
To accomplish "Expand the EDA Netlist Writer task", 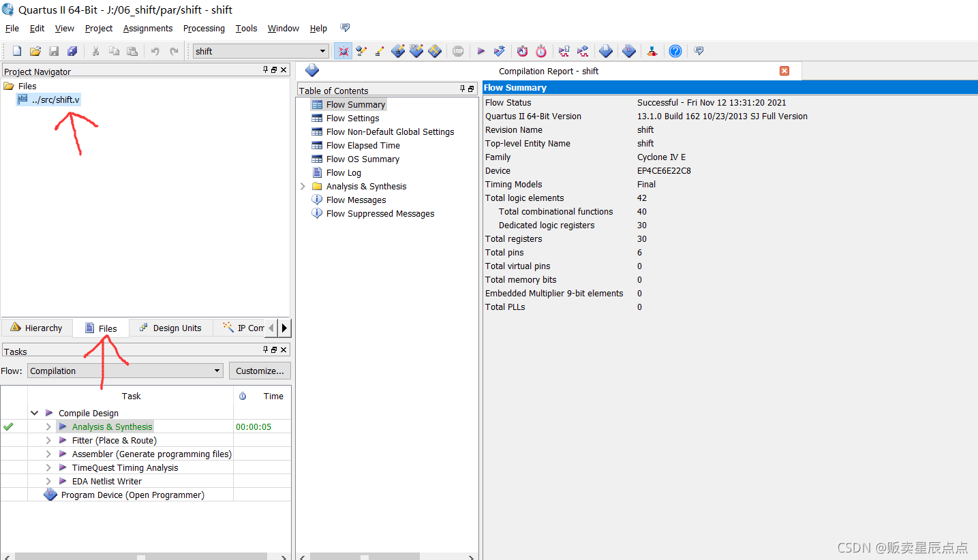I will click(48, 481).
